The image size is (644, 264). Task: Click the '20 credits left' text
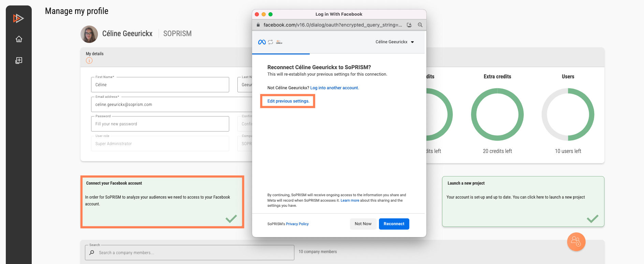click(497, 151)
